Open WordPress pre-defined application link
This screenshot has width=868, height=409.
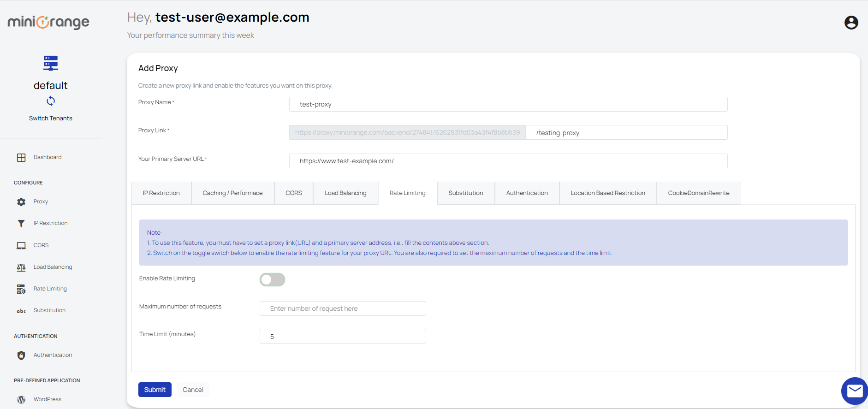(x=48, y=399)
